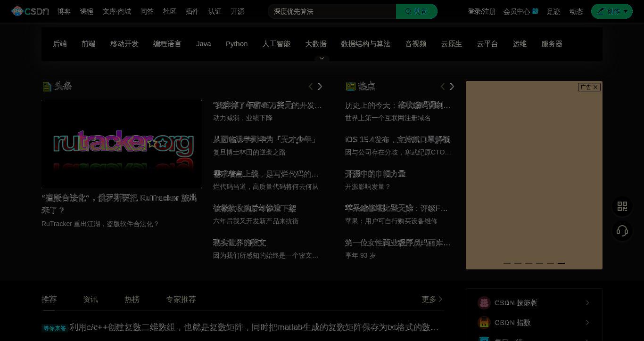
Task: Open CSDN 技能树 icon
Action: (x=484, y=303)
